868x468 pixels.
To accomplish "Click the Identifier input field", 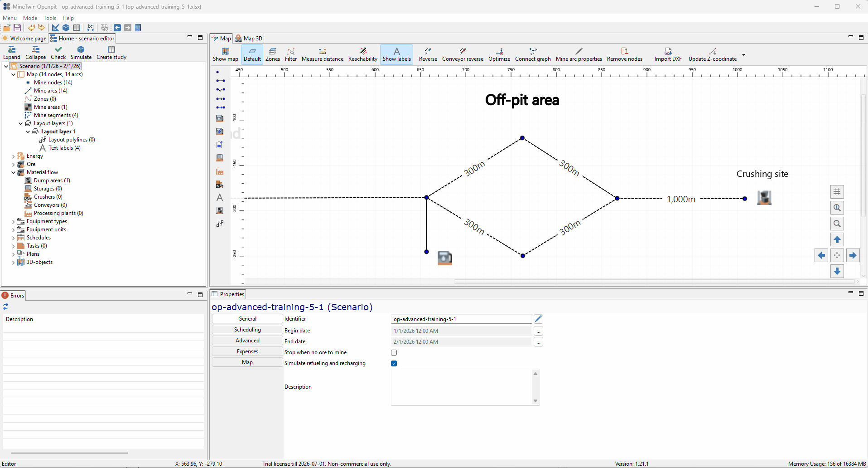I will coord(461,319).
